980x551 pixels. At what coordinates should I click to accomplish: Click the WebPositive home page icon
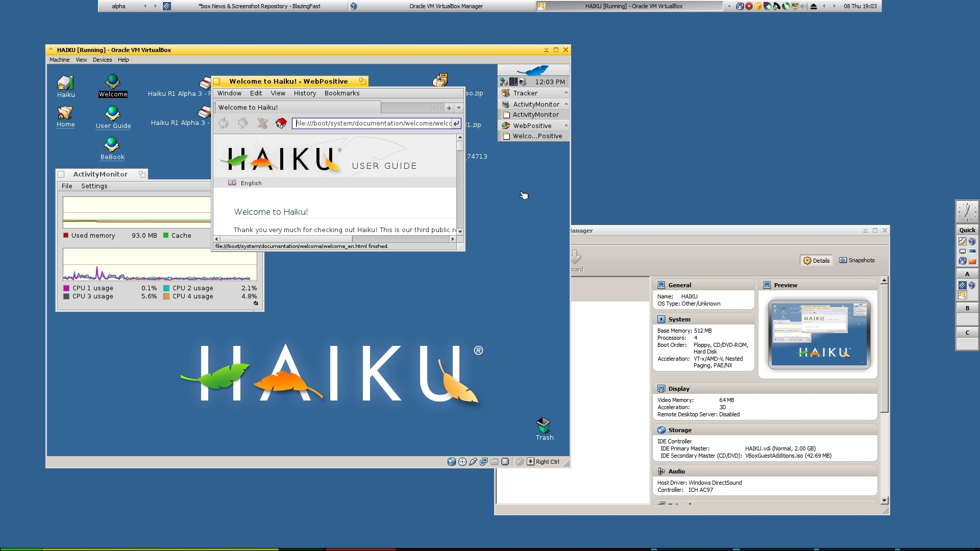(x=281, y=123)
